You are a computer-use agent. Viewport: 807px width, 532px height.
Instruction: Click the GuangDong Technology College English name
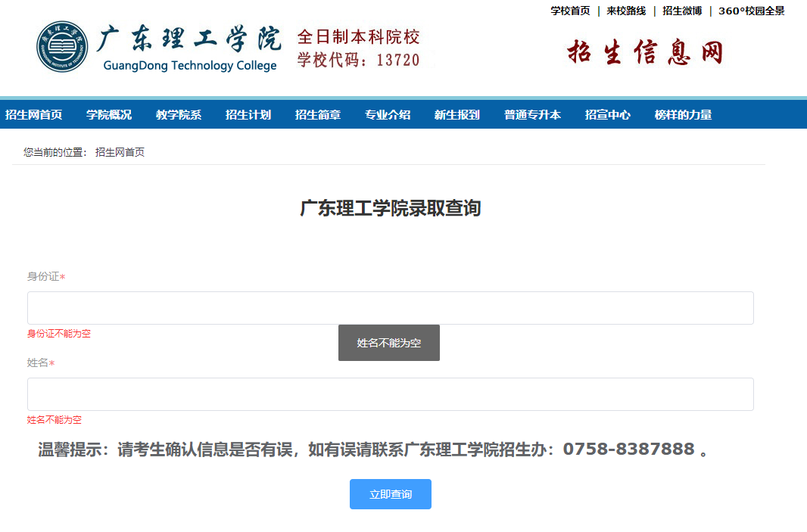click(190, 66)
